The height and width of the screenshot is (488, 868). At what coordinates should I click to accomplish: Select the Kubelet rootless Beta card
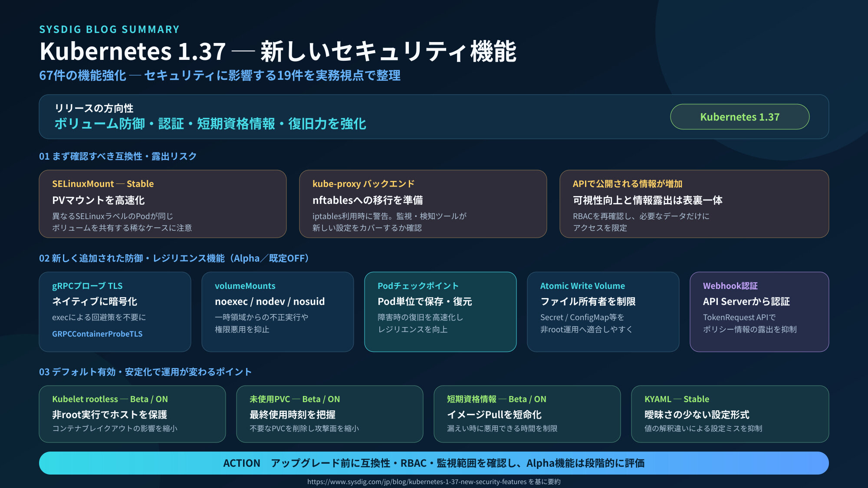(132, 414)
